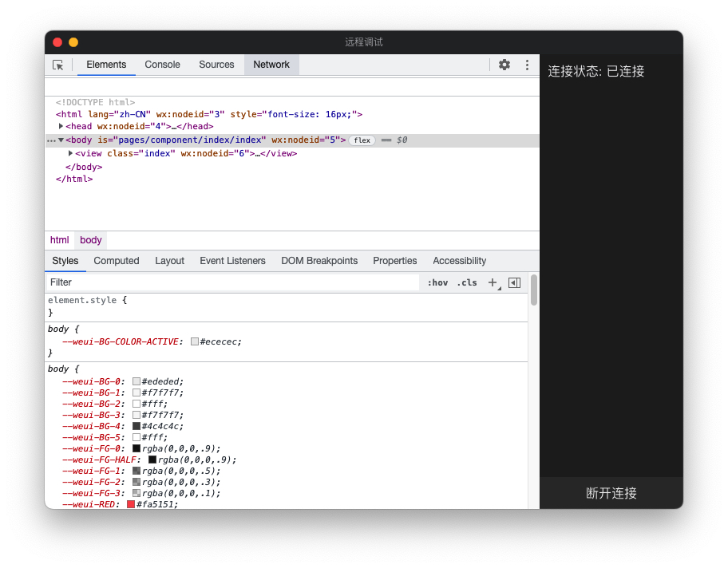This screenshot has width=728, height=568.
Task: Toggle the .cls class editor
Action: 467,282
